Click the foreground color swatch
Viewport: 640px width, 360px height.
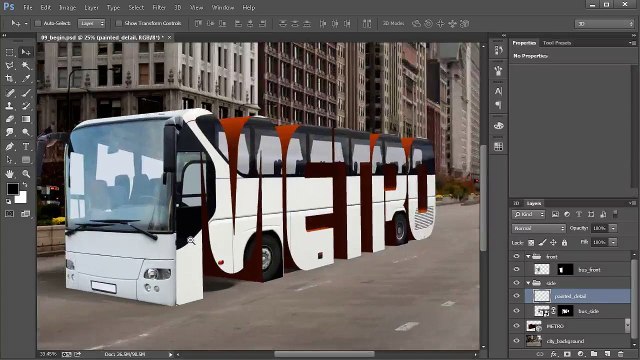(12, 189)
